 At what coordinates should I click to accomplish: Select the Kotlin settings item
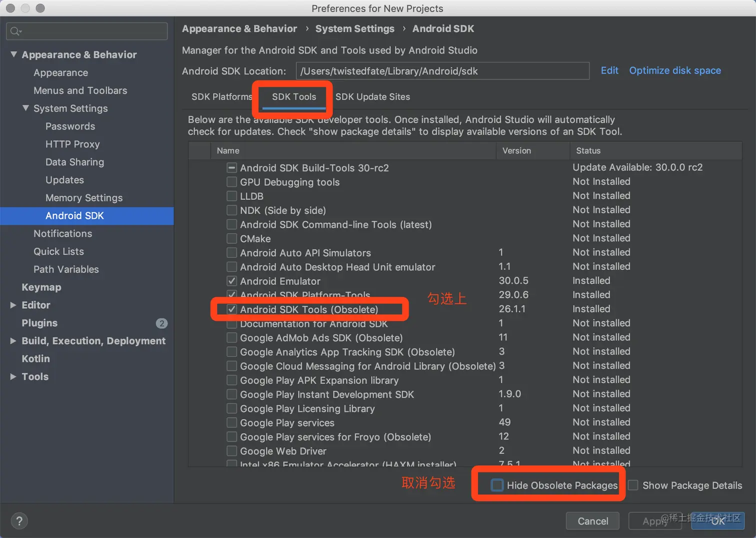click(35, 359)
